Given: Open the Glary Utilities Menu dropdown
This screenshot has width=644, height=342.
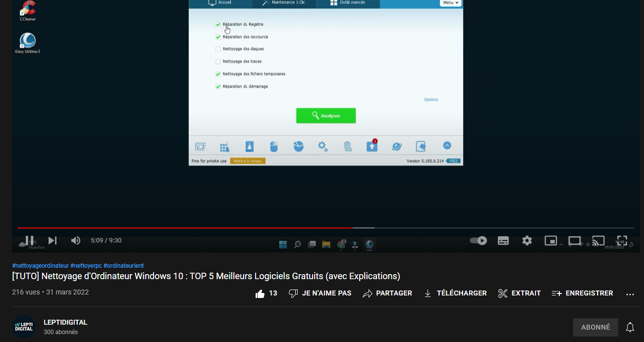Looking at the screenshot, I should pyautogui.click(x=451, y=3).
